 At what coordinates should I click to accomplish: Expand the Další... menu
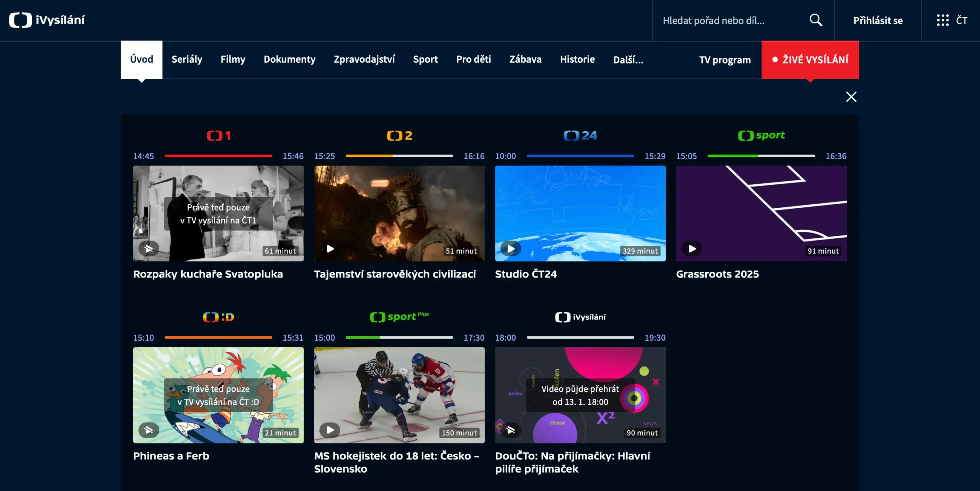click(x=628, y=60)
